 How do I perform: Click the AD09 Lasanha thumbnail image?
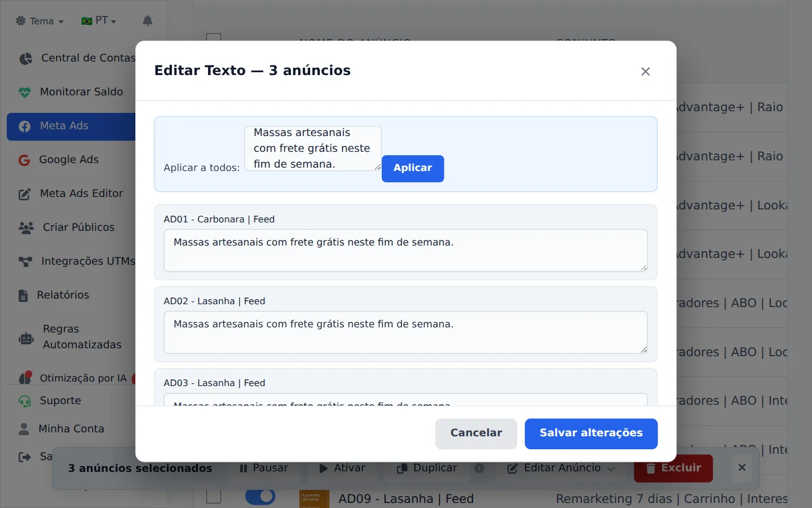tap(314, 498)
